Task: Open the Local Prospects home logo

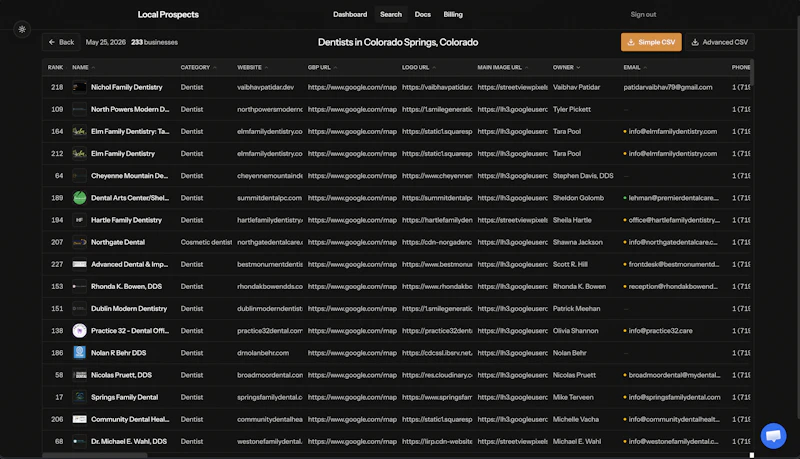Action: (168, 14)
